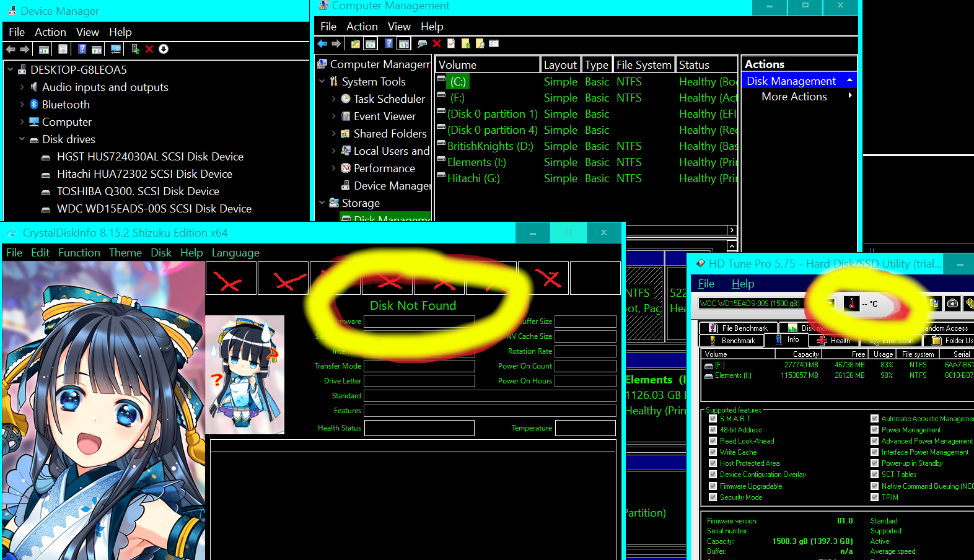Image resolution: width=974 pixels, height=560 pixels.
Task: Expand the Task Scheduler tree node
Action: tap(334, 99)
